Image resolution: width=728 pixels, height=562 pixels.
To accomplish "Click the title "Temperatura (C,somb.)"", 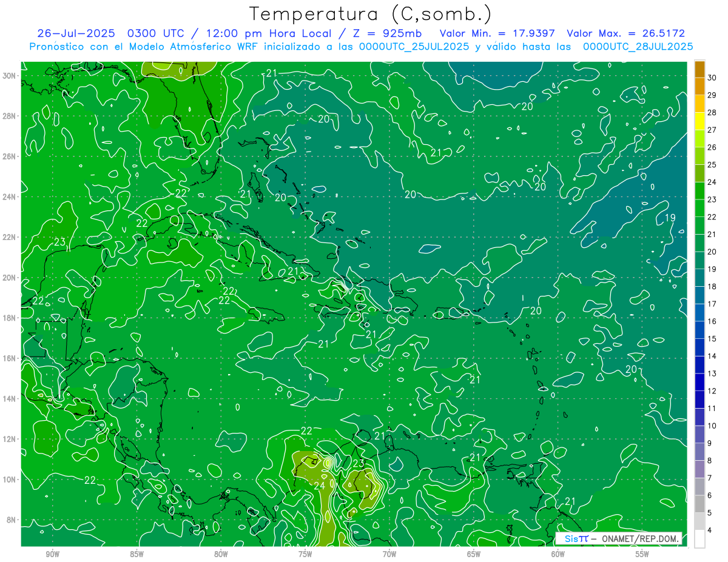I will pos(371,14).
